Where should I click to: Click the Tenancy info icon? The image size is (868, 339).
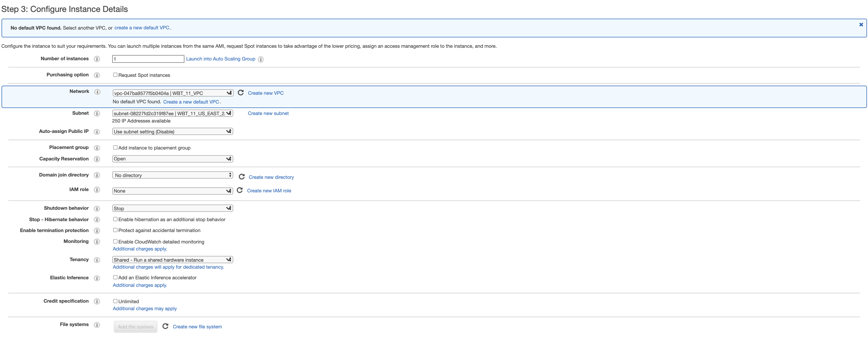point(97,260)
